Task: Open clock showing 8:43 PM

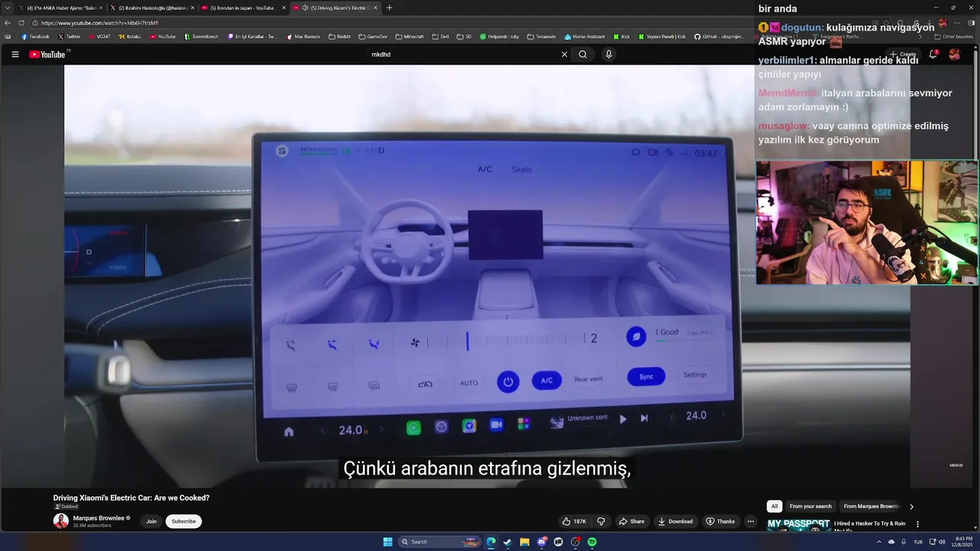Action: tap(962, 542)
